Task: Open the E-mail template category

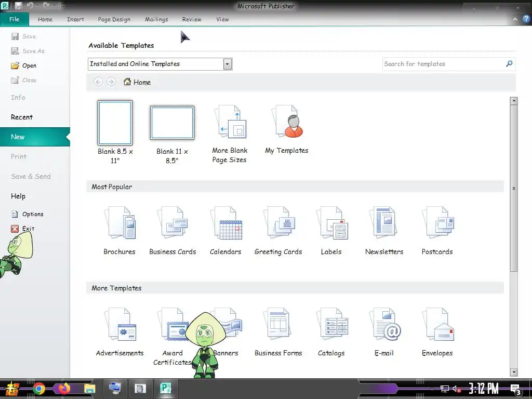Action: coord(384,332)
